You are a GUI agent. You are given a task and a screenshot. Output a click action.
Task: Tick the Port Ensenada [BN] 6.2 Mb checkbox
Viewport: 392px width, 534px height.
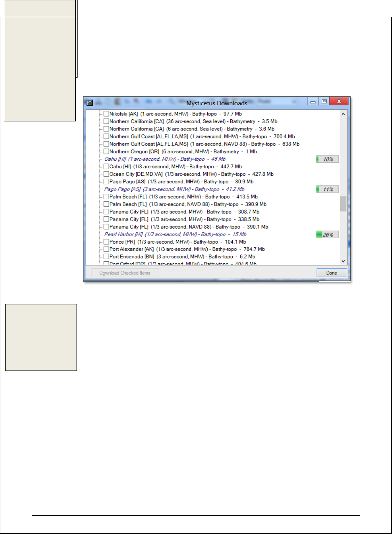point(106,256)
